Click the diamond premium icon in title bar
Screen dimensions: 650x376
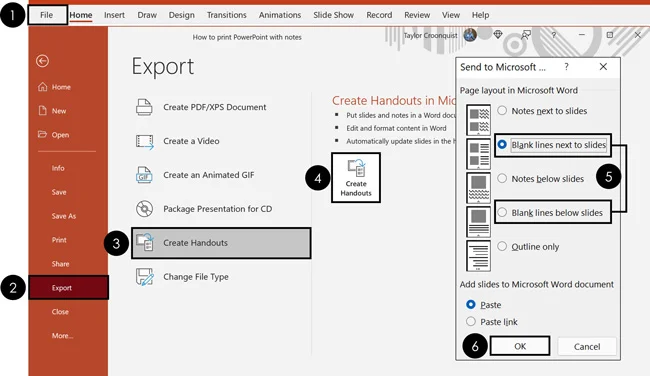498,35
